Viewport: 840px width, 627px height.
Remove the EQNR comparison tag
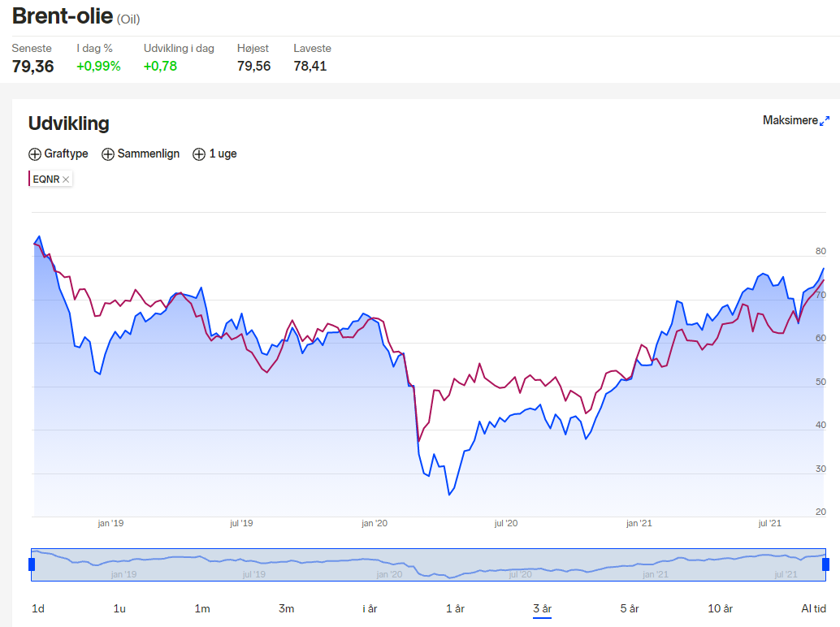pyautogui.click(x=66, y=179)
